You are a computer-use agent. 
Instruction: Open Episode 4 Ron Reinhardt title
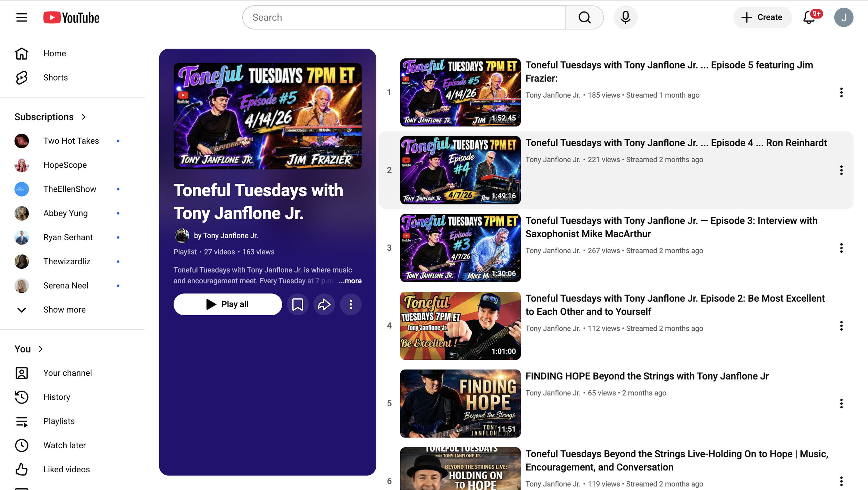point(676,143)
